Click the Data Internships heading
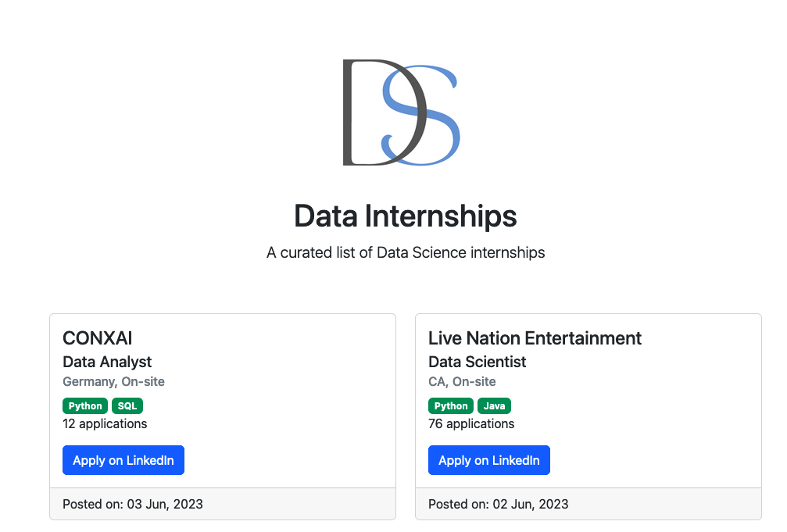Viewport: 787px width, 532px height. pyautogui.click(x=405, y=216)
